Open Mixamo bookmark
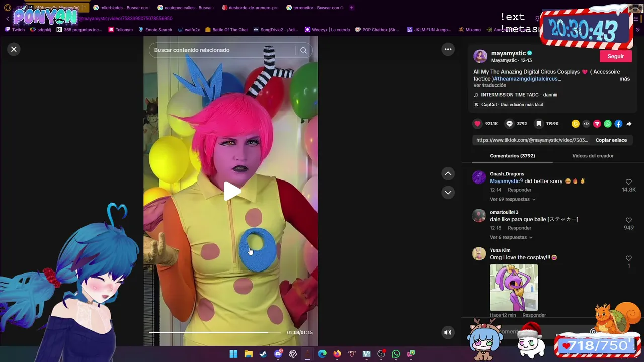This screenshot has width=644, height=362. tap(469, 30)
